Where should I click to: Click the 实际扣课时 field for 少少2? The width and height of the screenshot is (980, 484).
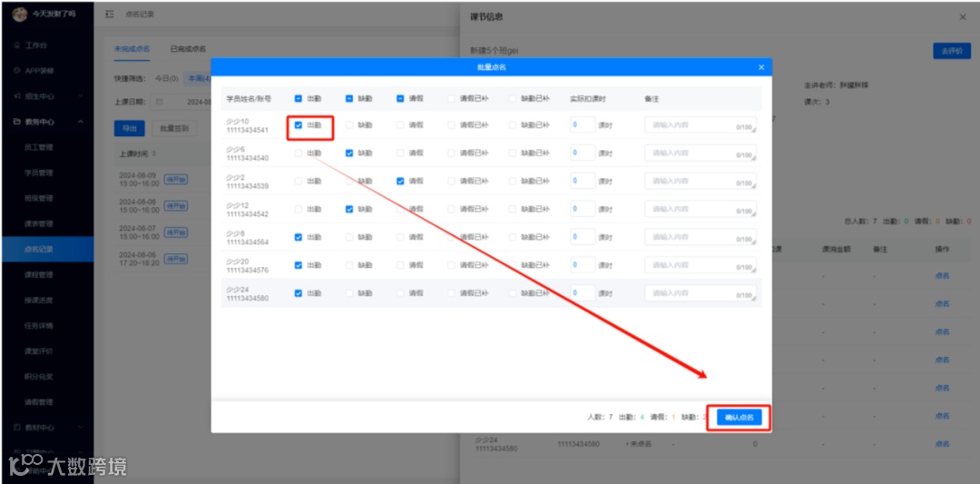point(583,181)
